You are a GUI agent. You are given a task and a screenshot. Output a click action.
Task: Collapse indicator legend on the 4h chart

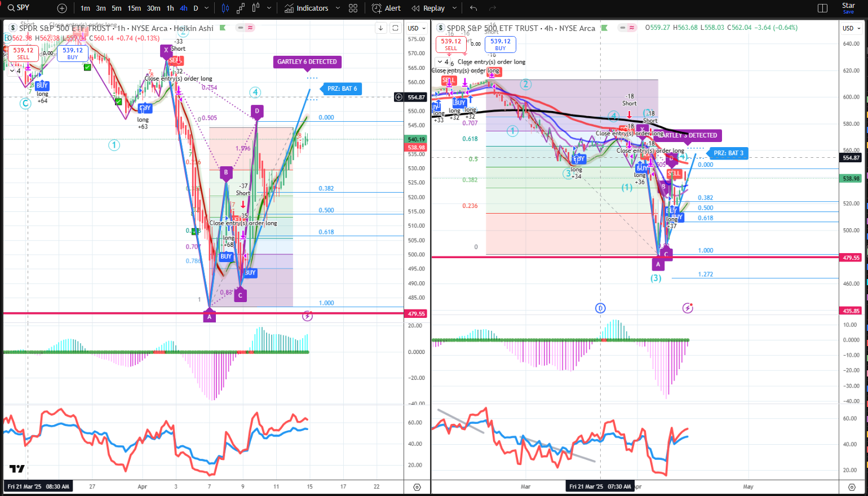tap(443, 62)
